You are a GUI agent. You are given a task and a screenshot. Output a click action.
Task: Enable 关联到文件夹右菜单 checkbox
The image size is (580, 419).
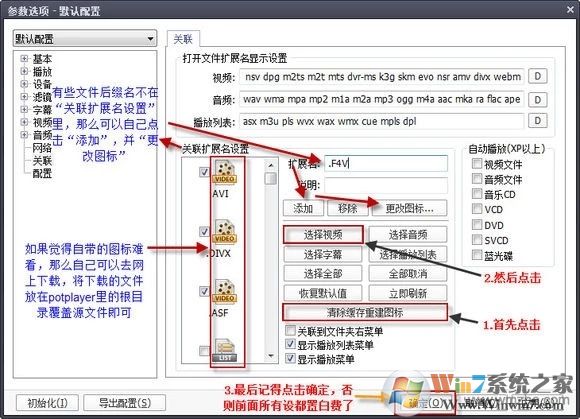[291, 330]
